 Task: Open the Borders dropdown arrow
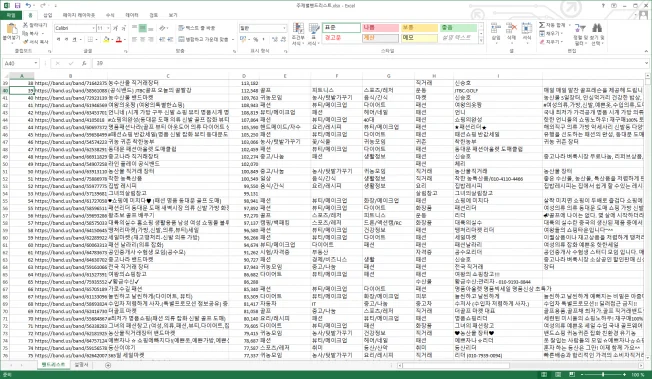coord(96,40)
